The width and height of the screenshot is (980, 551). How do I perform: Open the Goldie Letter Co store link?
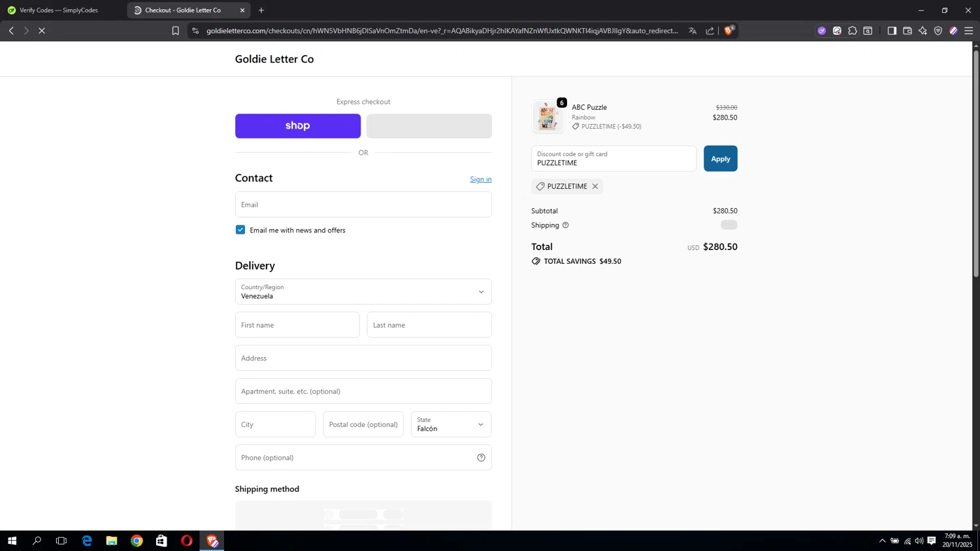(274, 59)
